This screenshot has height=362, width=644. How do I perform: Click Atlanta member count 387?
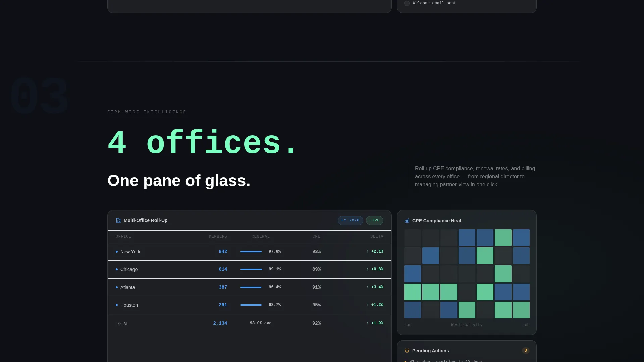(x=223, y=287)
